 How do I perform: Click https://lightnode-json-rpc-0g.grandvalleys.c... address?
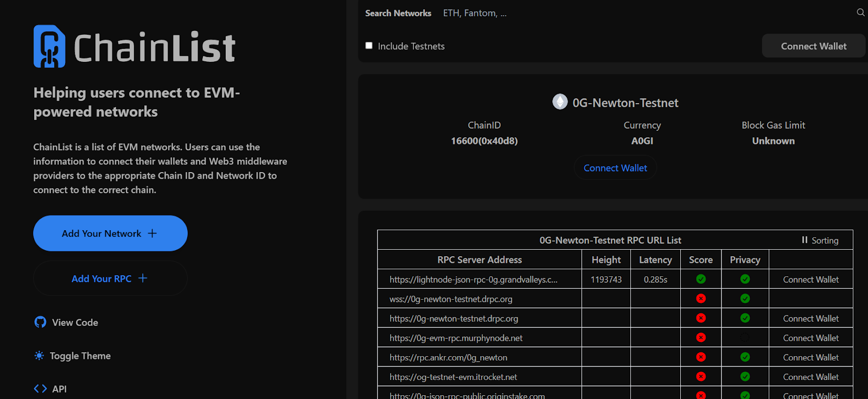[473, 280]
